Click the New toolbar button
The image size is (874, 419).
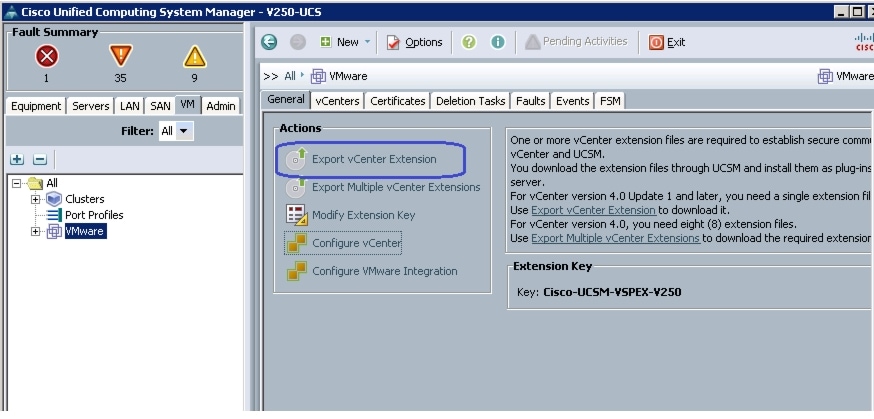[340, 42]
